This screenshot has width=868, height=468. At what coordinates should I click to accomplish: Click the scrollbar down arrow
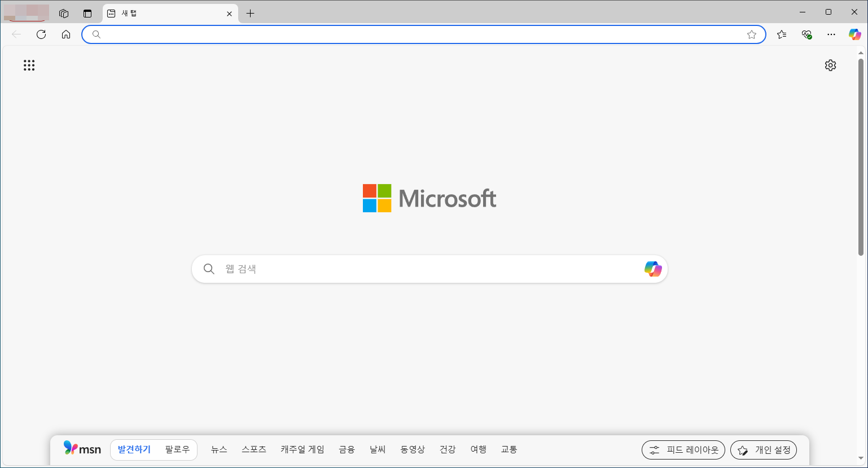point(861,458)
